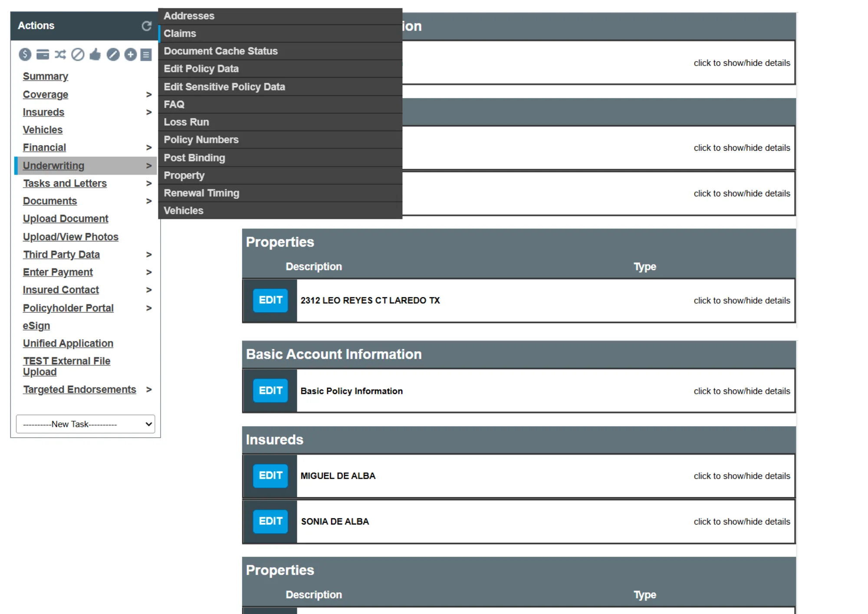The width and height of the screenshot is (868, 614).
Task: Click the Description column header under Properties
Action: click(314, 266)
